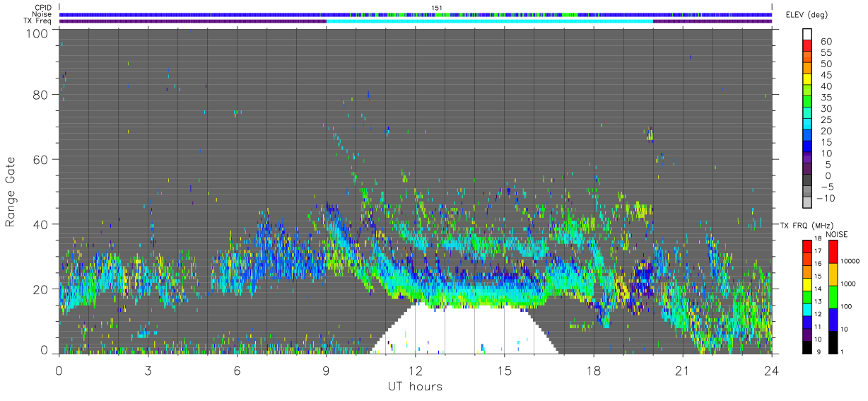
Task: Click the cyan segment of the TX Freq bar
Action: tap(489, 21)
